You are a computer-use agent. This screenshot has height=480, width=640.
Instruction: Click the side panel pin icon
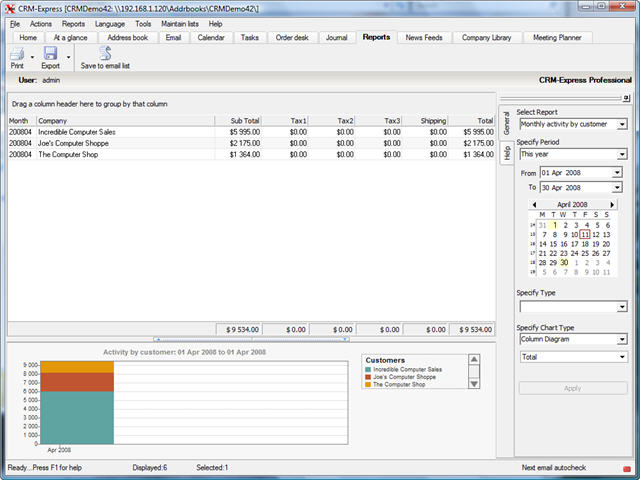click(626, 98)
